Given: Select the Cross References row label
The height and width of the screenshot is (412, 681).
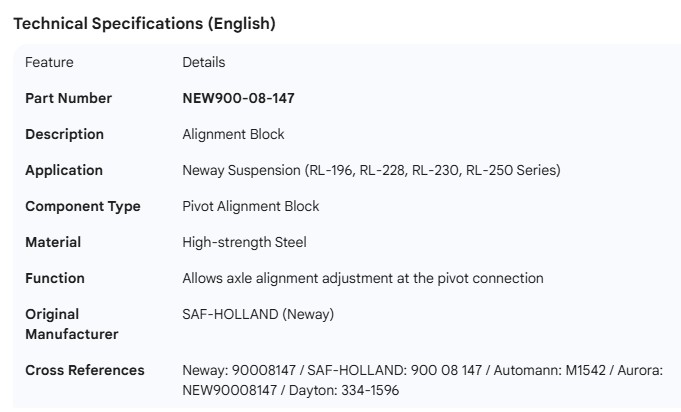Looking at the screenshot, I should (x=84, y=370).
